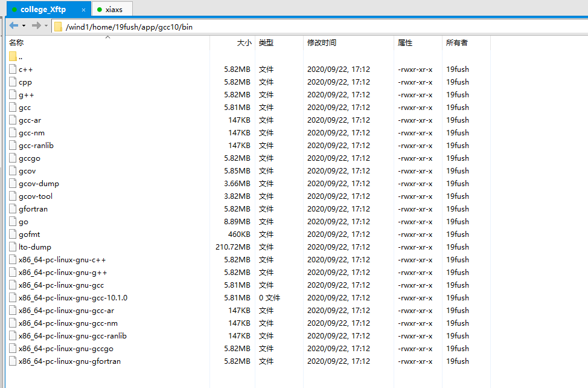Viewport: 588px width, 388px height.
Task: Click the -rwxr-xr-x attribute of cpp row
Action: (415, 82)
